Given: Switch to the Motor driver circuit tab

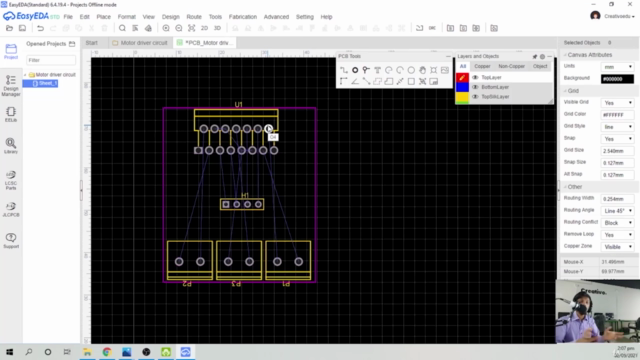Looking at the screenshot, I should (140, 43).
